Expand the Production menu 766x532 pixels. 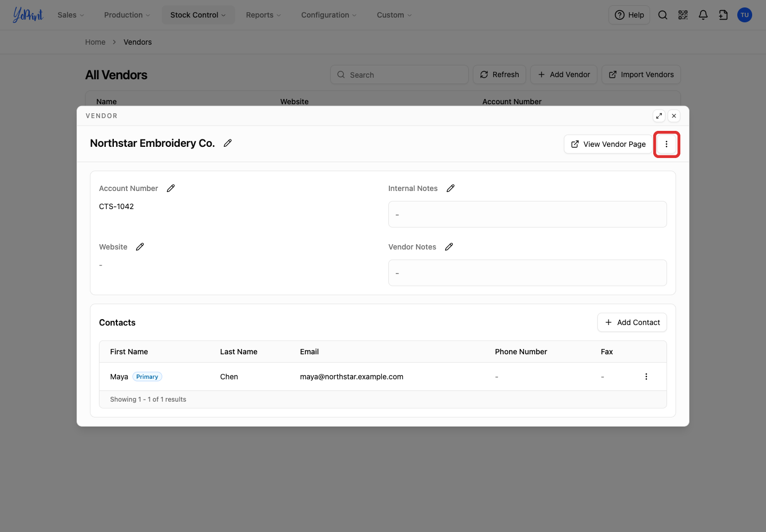click(x=127, y=15)
